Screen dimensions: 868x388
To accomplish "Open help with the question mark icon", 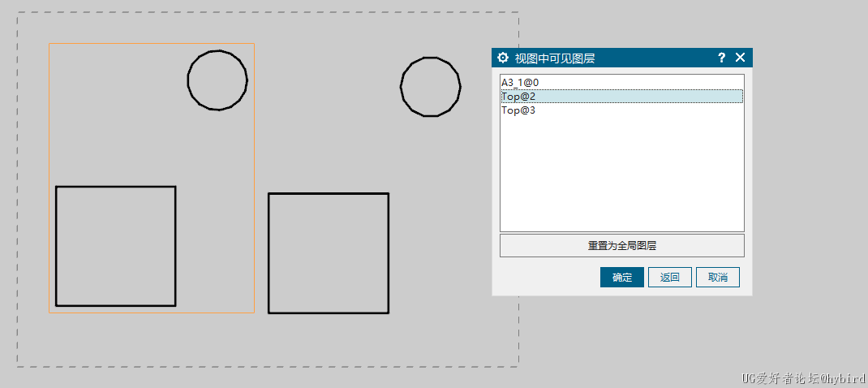I will point(722,58).
